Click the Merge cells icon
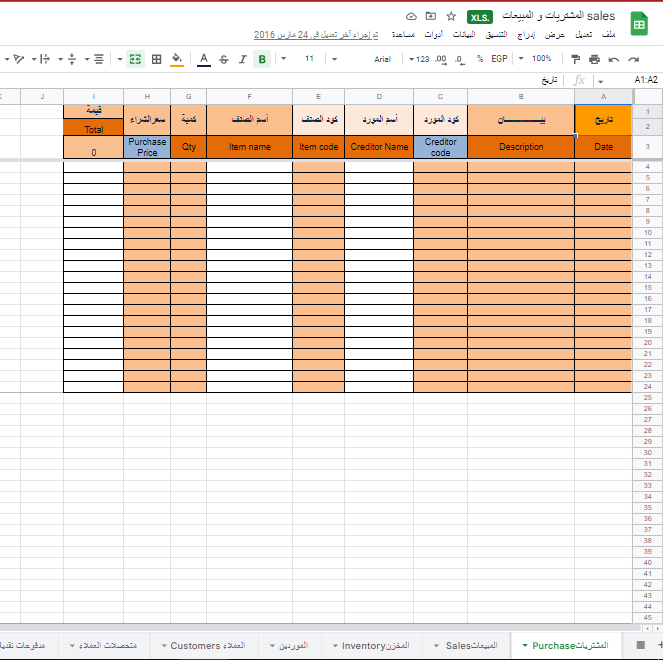The width and height of the screenshot is (663, 660). click(x=135, y=59)
